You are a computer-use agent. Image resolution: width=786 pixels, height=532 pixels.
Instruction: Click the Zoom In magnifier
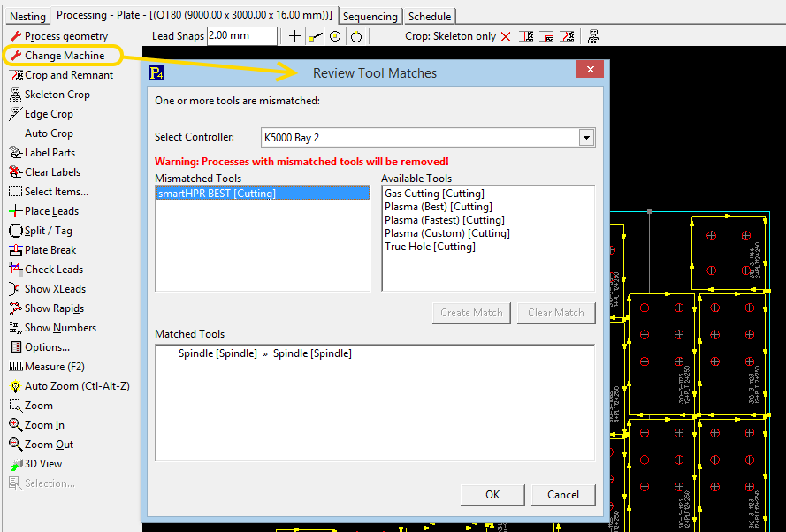16,425
